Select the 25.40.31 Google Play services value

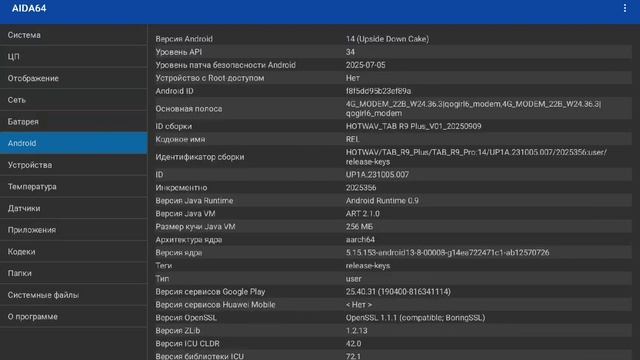[x=398, y=292]
